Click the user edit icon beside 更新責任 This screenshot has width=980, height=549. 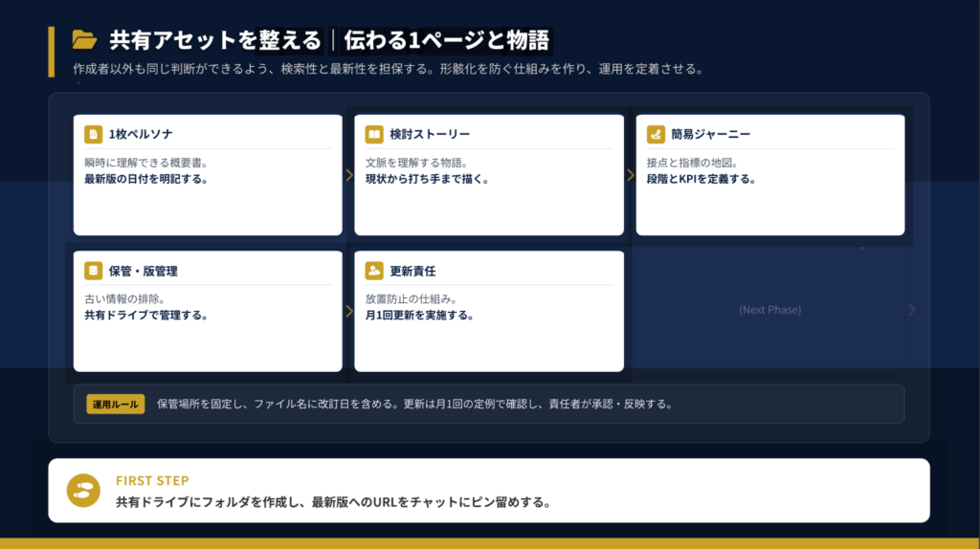tap(374, 271)
